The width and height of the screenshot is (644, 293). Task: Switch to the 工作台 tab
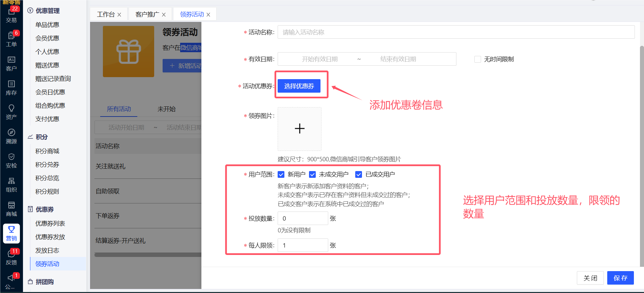point(106,14)
